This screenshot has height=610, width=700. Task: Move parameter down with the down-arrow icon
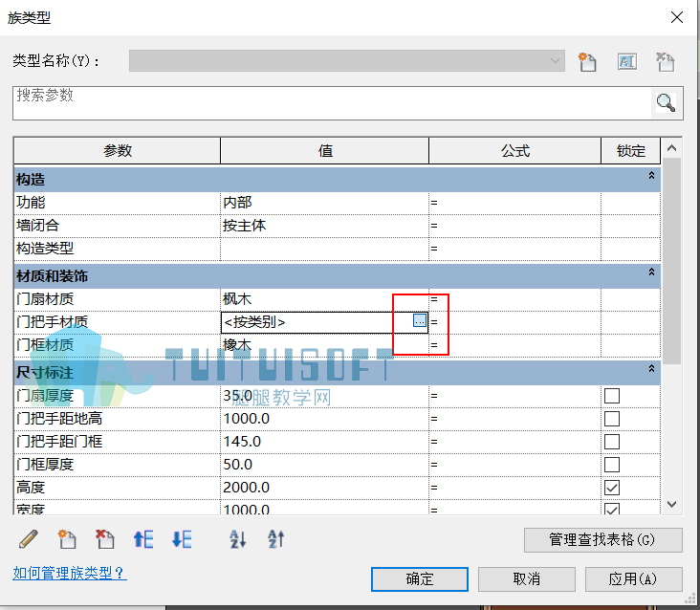(182, 539)
